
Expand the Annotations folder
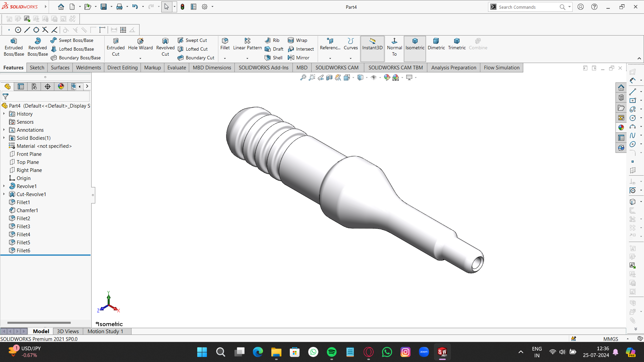click(x=4, y=130)
